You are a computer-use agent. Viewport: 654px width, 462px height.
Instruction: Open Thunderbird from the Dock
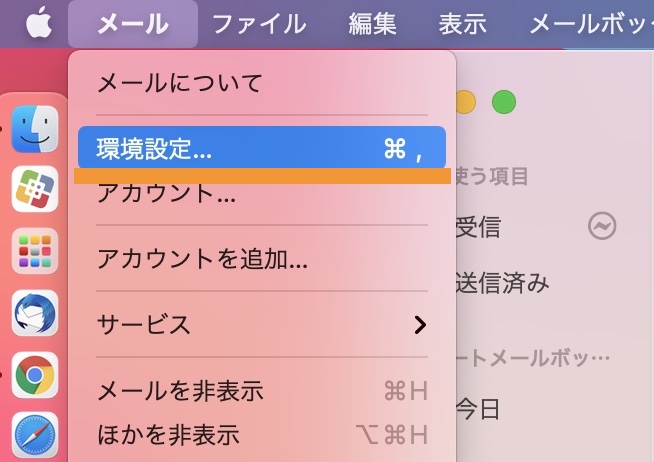tap(35, 313)
